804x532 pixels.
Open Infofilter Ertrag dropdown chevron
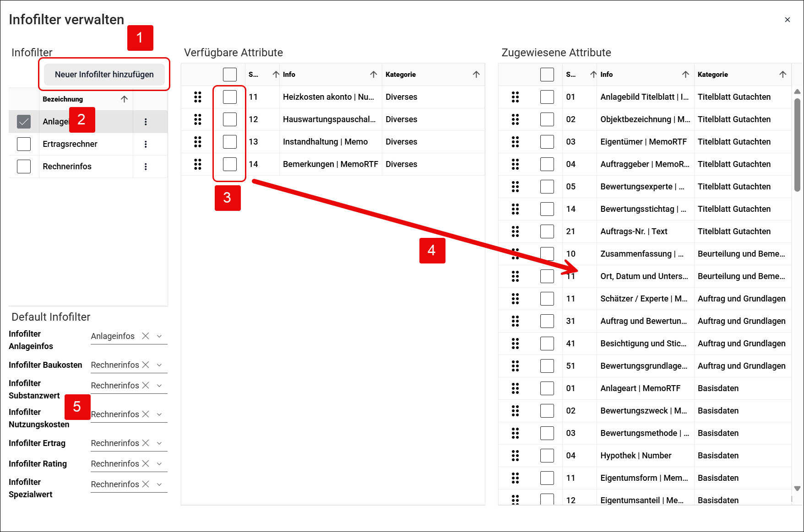pos(159,443)
